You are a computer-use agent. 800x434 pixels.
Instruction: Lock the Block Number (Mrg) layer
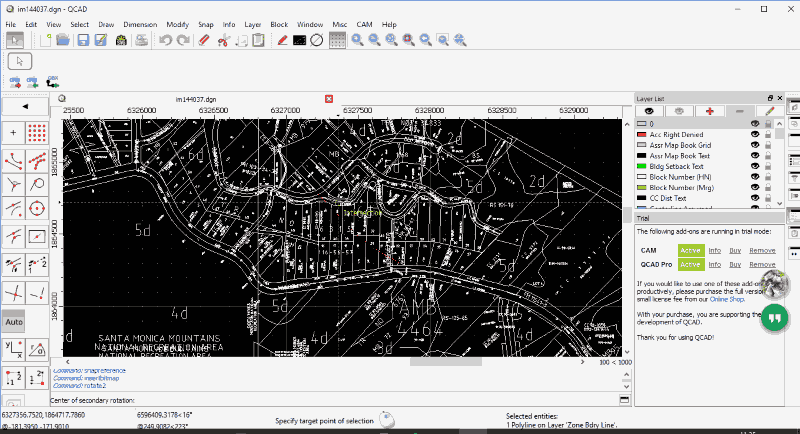pos(768,188)
